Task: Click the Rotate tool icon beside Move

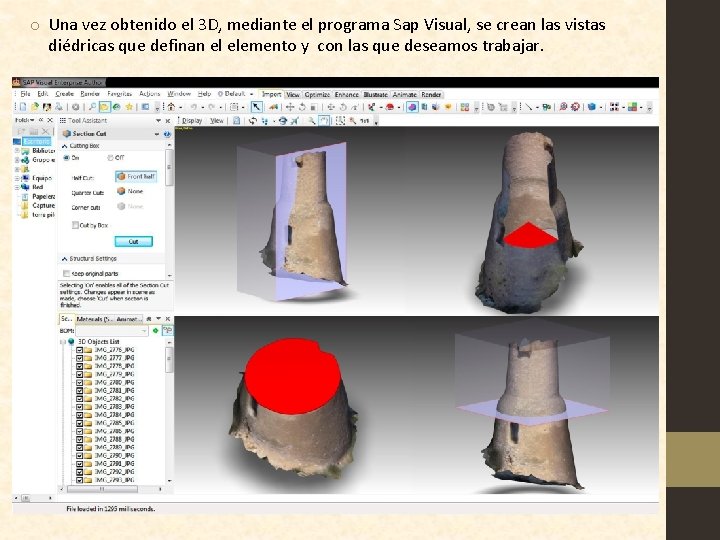Action: (x=302, y=107)
